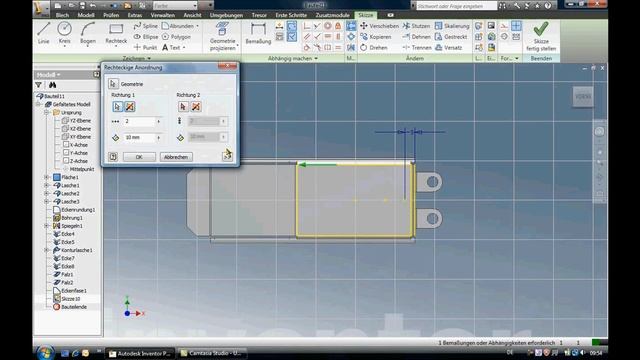The image size is (640, 360).
Task: Toggle Richtung 1 direction selector arrow
Action: [x=118, y=107]
